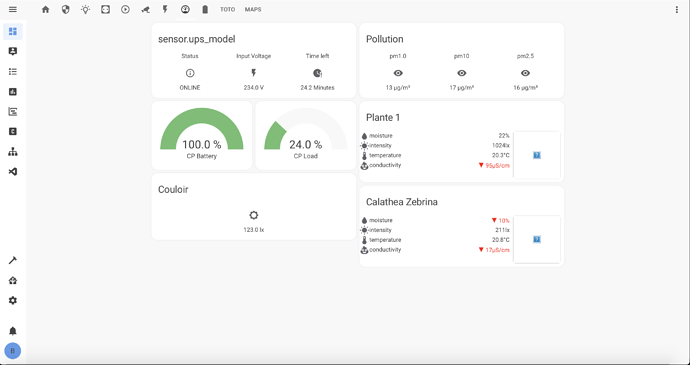Go to the home view tab
The height and width of the screenshot is (365, 690).
point(46,9)
